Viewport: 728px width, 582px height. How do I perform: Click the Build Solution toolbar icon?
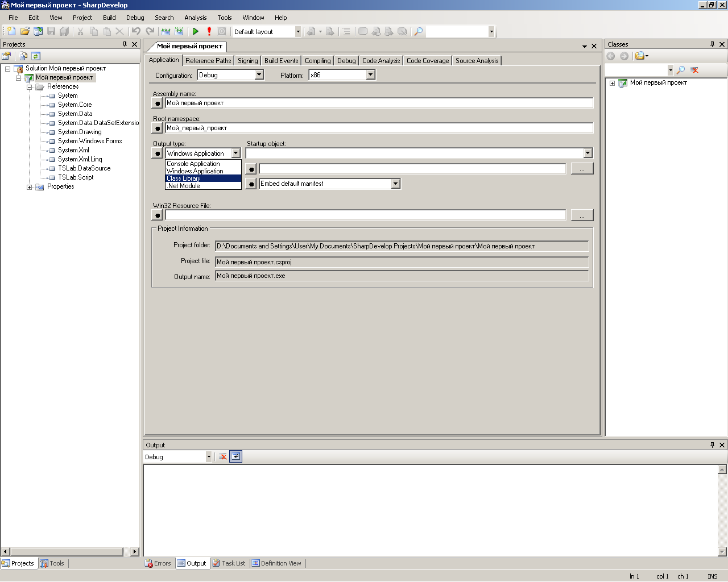pos(166,32)
